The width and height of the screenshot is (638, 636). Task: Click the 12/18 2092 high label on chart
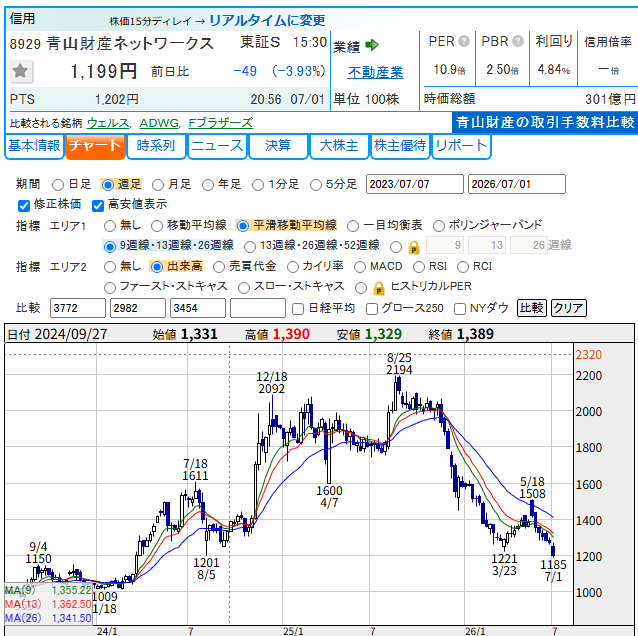[x=272, y=383]
